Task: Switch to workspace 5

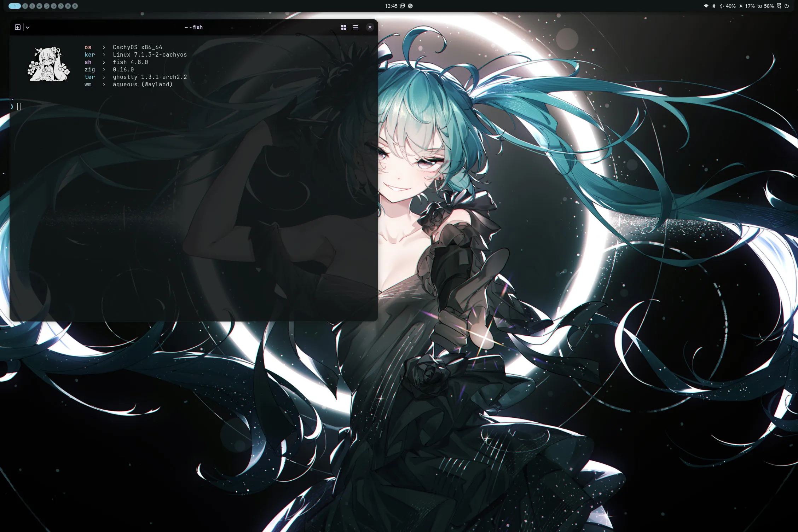Action: 46,6
